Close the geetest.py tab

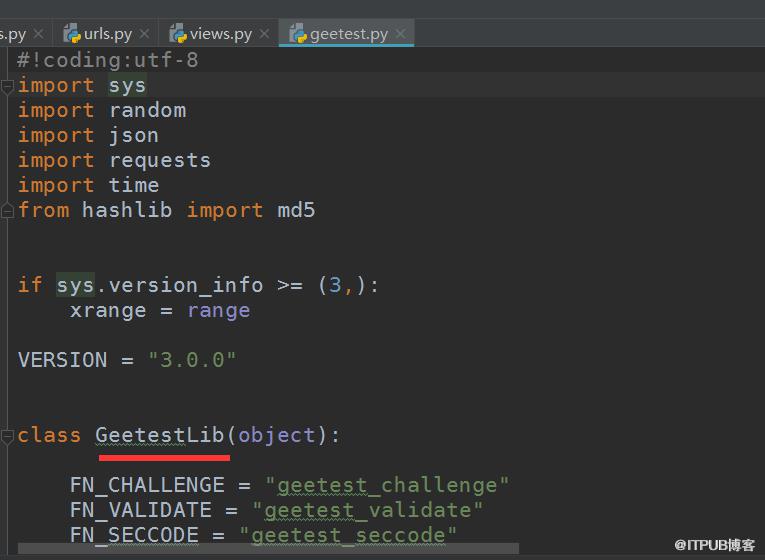point(401,34)
